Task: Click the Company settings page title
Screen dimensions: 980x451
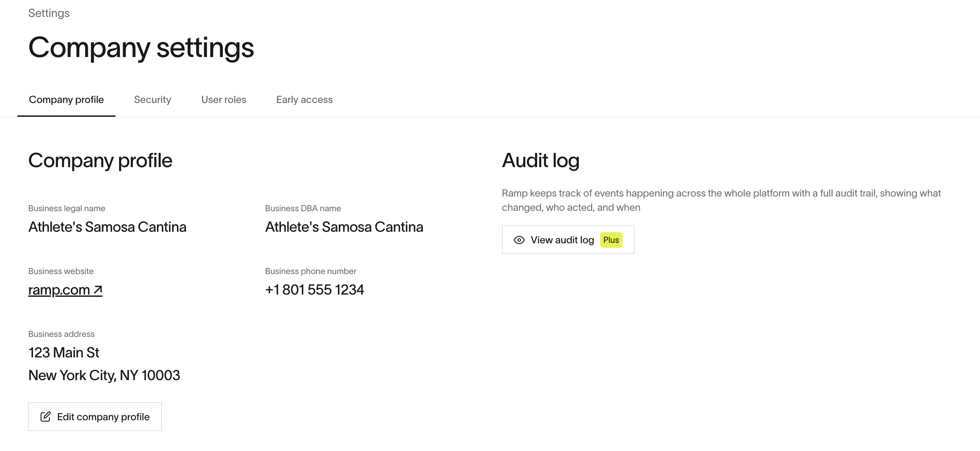Action: pos(141,48)
